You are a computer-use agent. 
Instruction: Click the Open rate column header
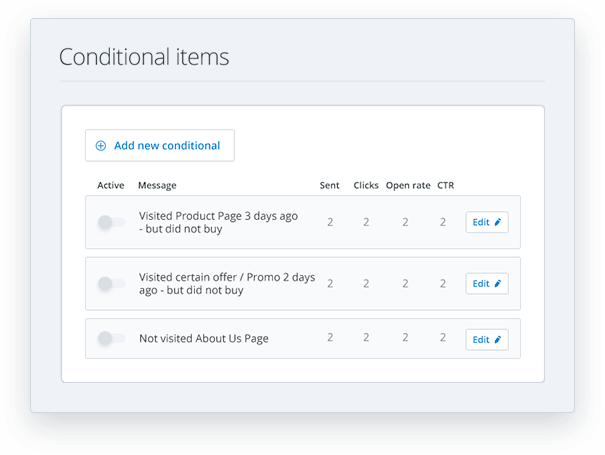coord(407,185)
